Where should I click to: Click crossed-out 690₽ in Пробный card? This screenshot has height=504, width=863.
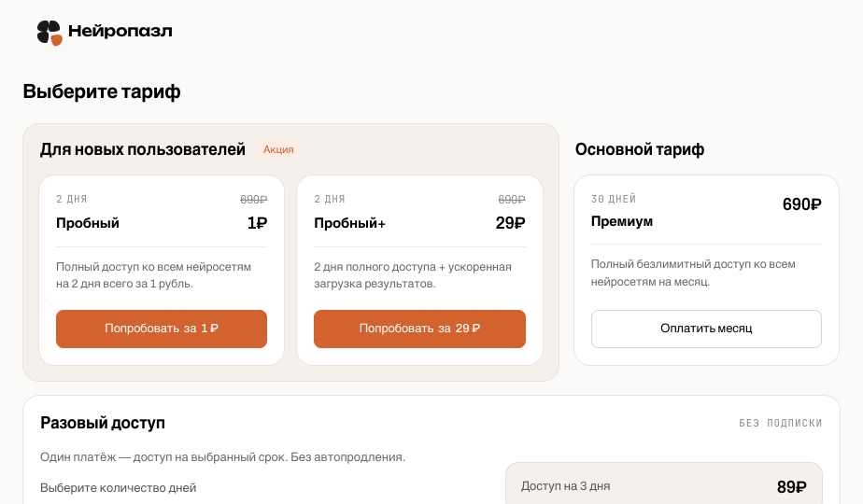point(253,199)
